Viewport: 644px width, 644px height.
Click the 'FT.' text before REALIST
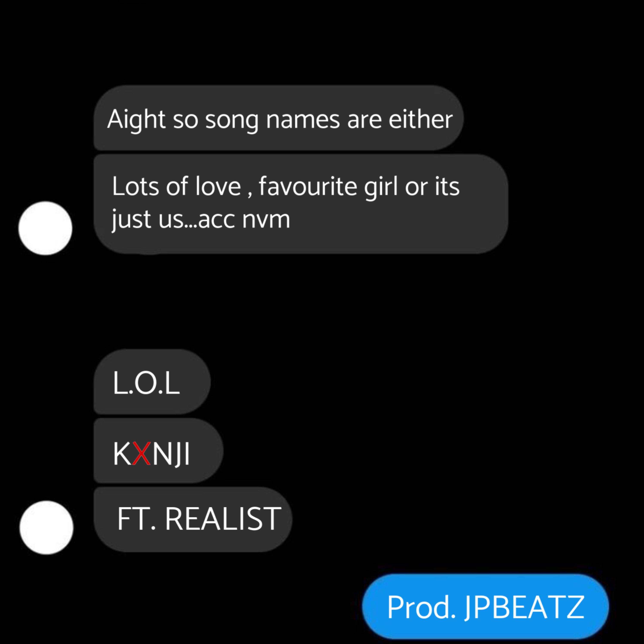pyautogui.click(x=136, y=519)
